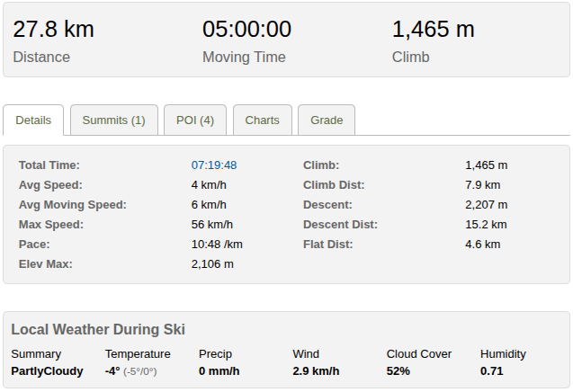
Task: Switch to the Details tab
Action: (x=33, y=120)
